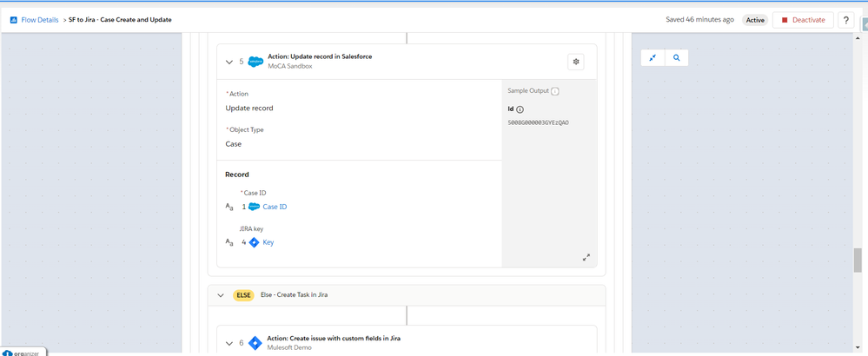The image size is (868, 356).
Task: Click the text type icon for Case ID
Action: coord(229,208)
